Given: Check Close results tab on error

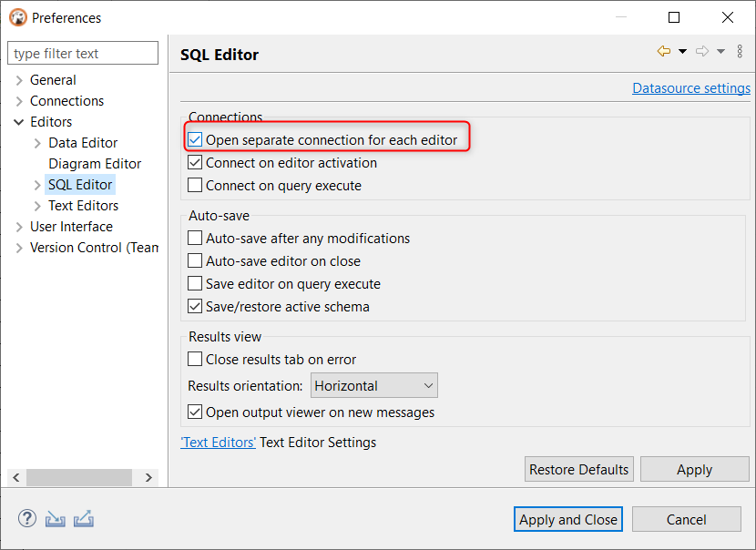Looking at the screenshot, I should (x=195, y=359).
